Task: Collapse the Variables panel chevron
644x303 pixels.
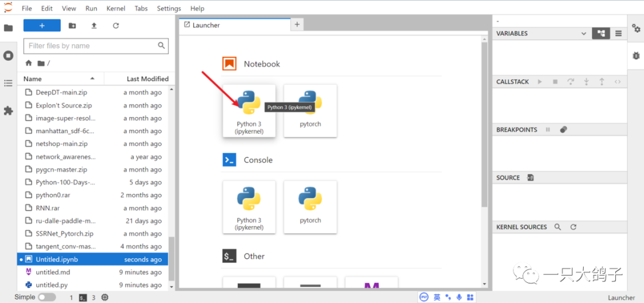Action: pos(584,33)
